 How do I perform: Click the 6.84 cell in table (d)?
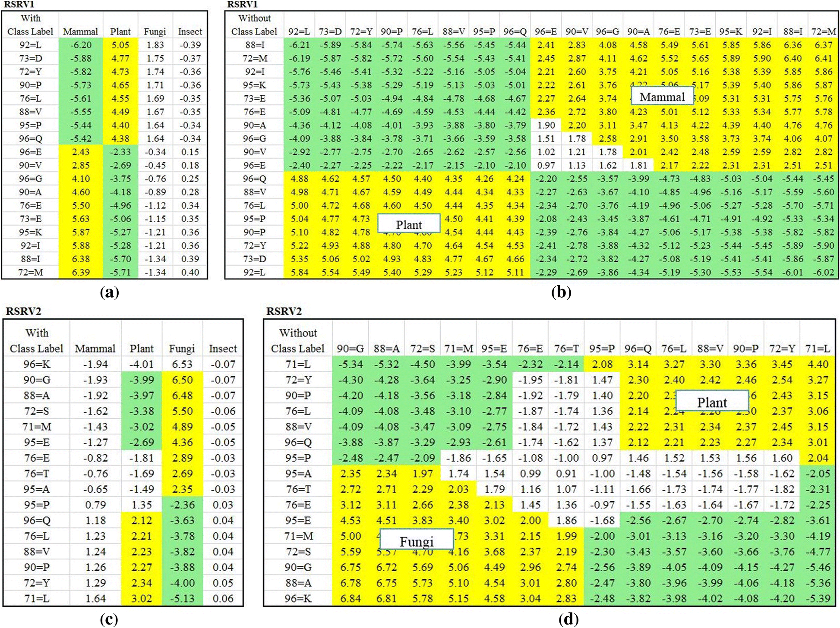pyautogui.click(x=351, y=598)
